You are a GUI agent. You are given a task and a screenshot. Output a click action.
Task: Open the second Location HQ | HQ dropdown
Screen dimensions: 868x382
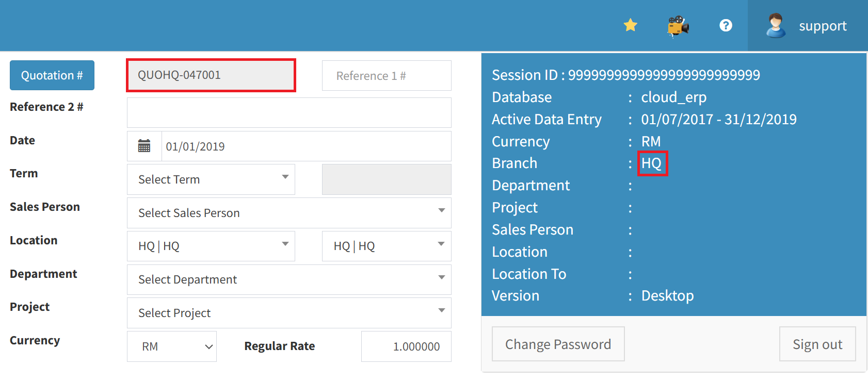coord(387,246)
